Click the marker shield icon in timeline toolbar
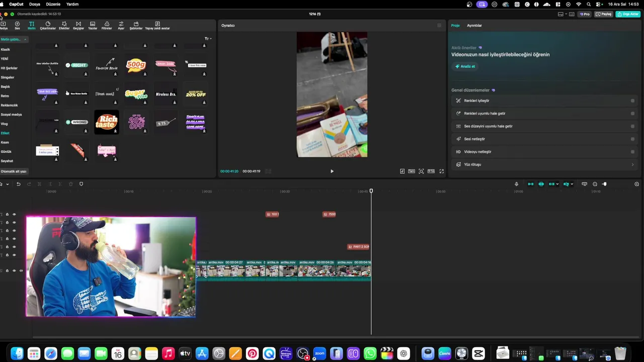The width and height of the screenshot is (644, 362). click(81, 184)
